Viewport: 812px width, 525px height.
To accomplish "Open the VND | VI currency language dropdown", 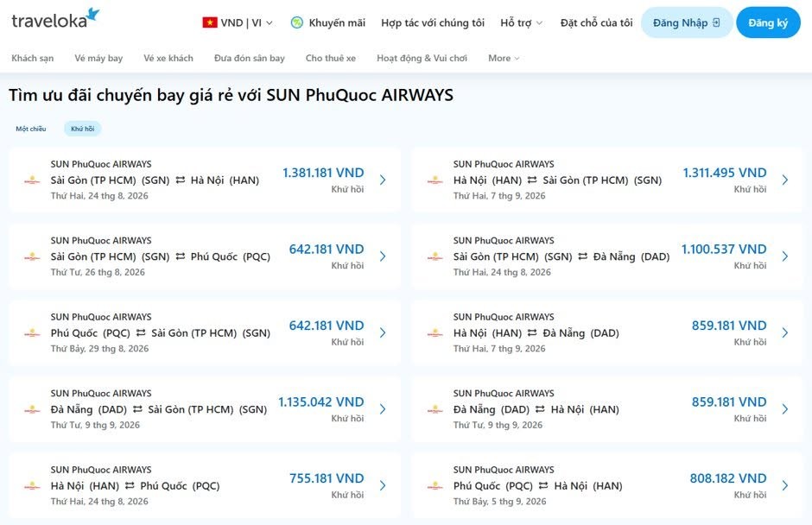I will [238, 22].
